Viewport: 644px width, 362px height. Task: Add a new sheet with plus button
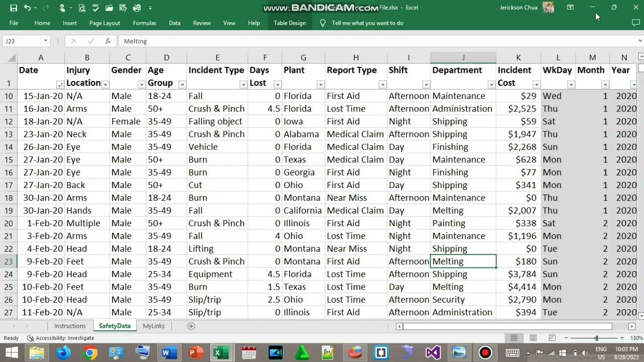(191, 326)
